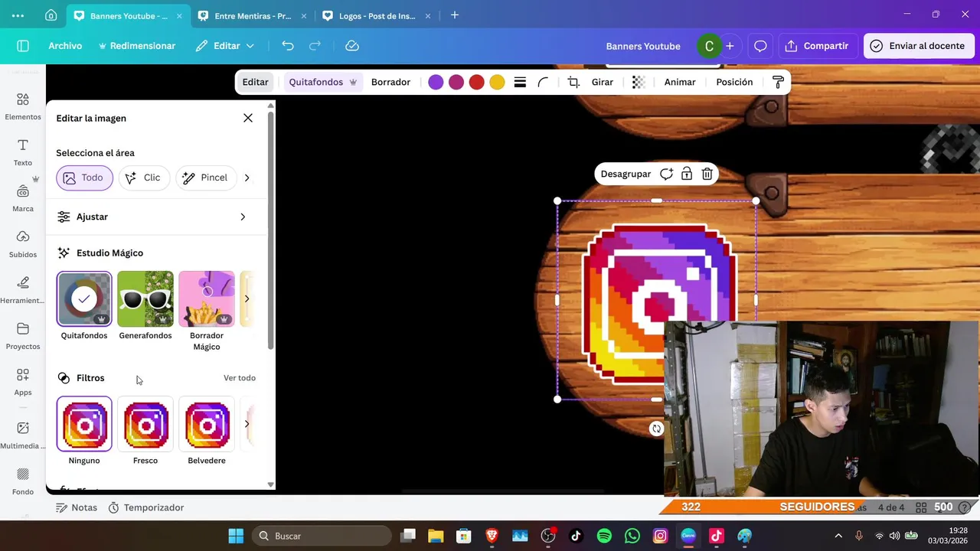Click the cloud save status icon
Image resolution: width=980 pixels, height=551 pixels.
point(352,46)
